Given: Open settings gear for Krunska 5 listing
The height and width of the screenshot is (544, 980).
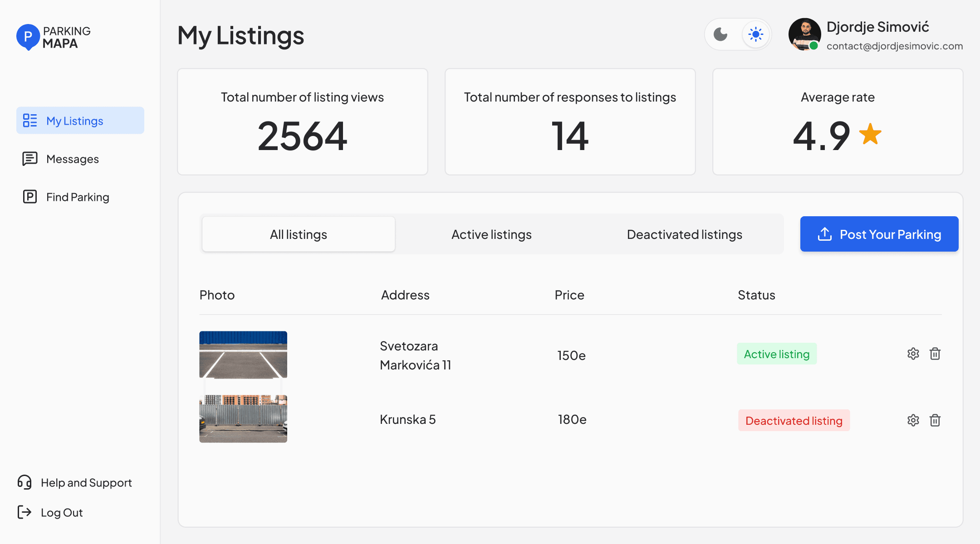Looking at the screenshot, I should click(913, 420).
